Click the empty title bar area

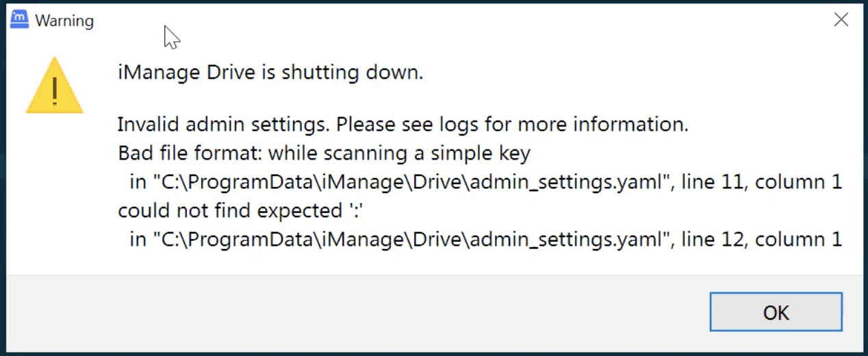point(479,20)
